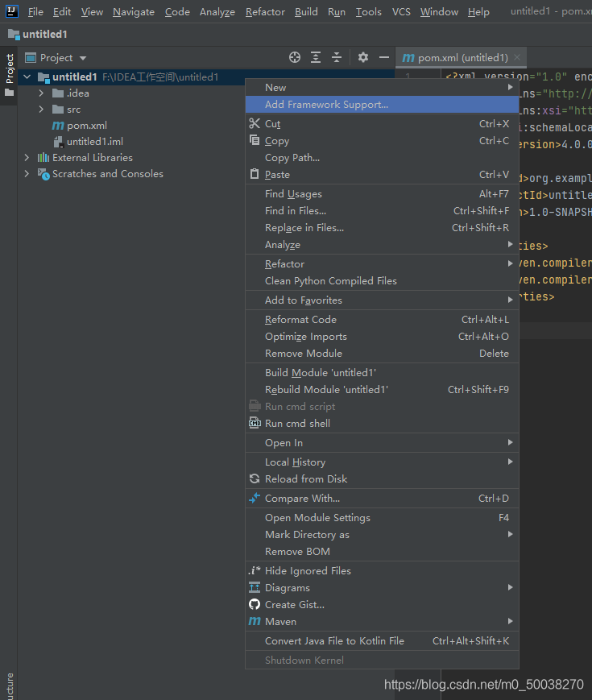Close the pom.xml editor tab
Screen dimensions: 592x700
tap(517, 58)
